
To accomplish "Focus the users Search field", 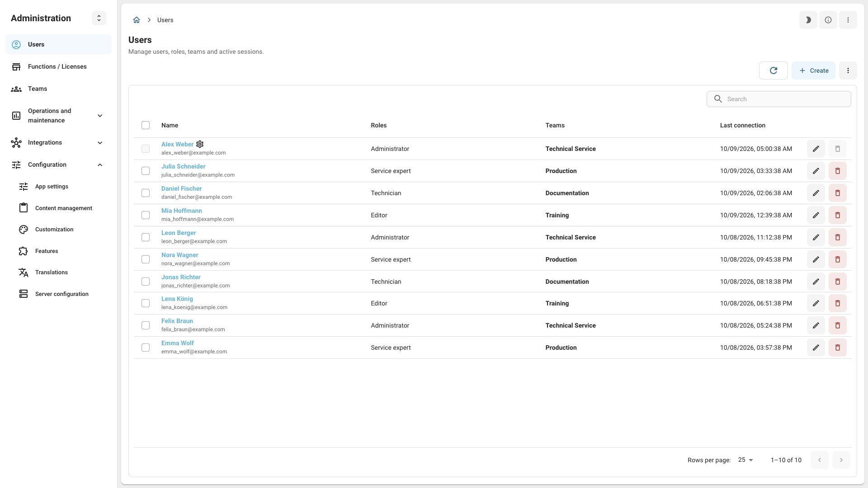I will click(778, 99).
